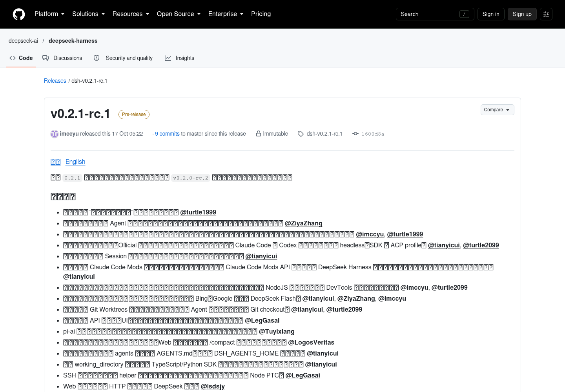
Task: View the 9 commits since release
Action: click(167, 134)
